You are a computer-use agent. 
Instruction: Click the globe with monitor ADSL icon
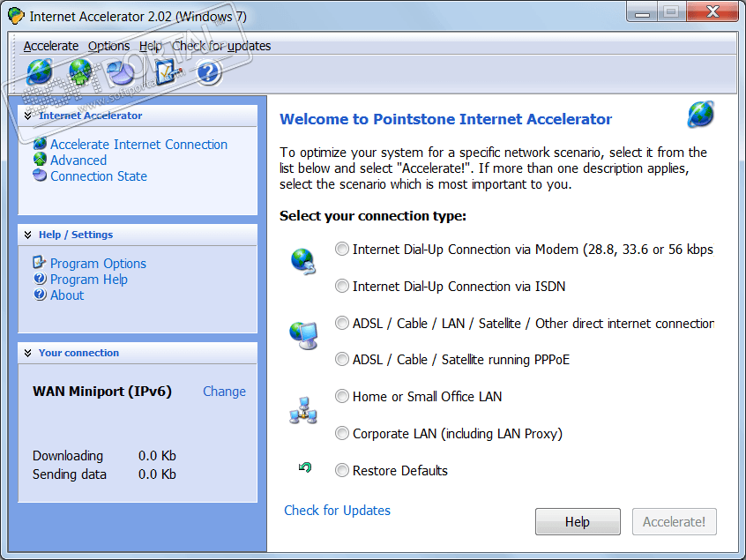coord(303,335)
